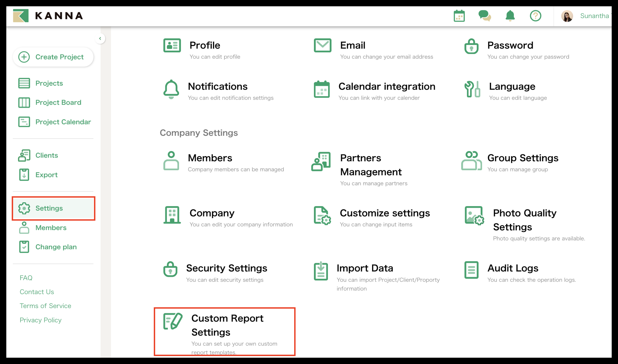Click the Calendar integration icon

click(x=322, y=89)
